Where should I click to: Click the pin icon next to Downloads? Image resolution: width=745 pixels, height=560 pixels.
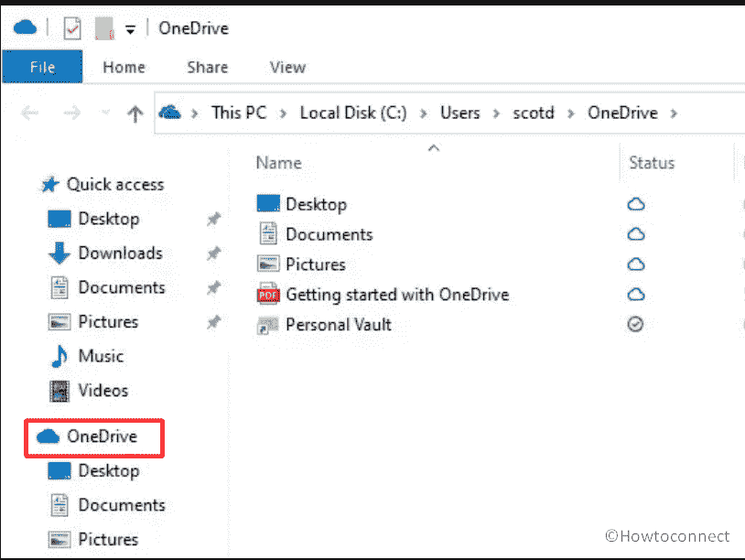(213, 253)
